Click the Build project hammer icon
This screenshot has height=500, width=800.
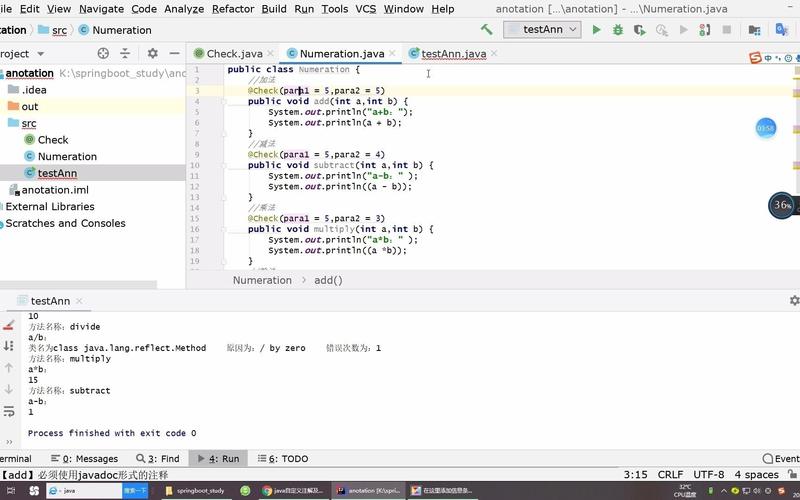click(x=486, y=30)
